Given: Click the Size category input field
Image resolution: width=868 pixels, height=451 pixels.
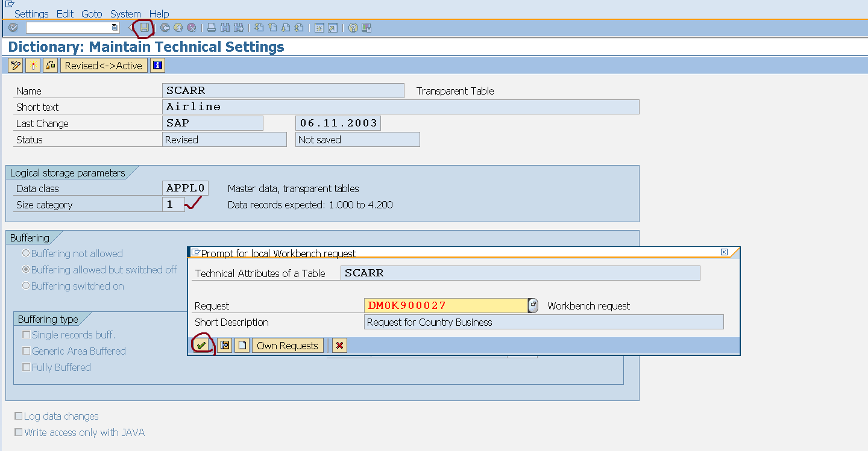Looking at the screenshot, I should [x=173, y=204].
